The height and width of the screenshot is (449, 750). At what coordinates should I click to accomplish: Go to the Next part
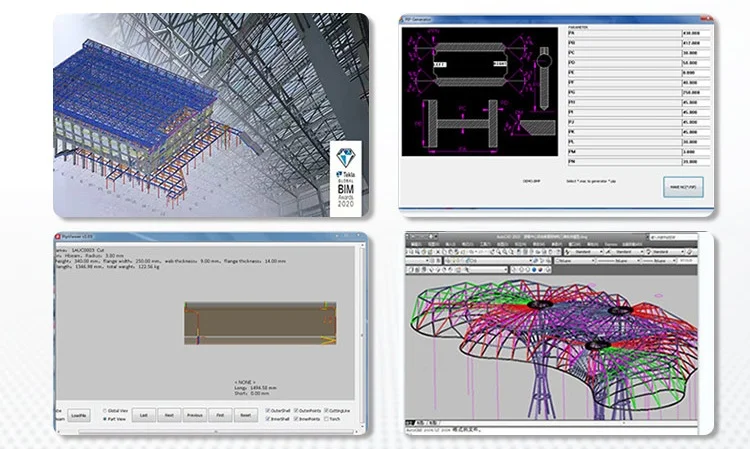click(168, 414)
